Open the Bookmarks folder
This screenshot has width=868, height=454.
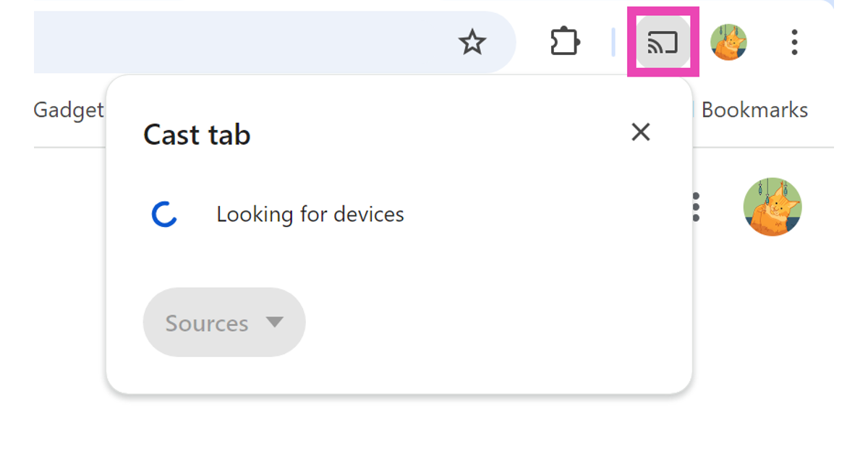pyautogui.click(x=754, y=111)
